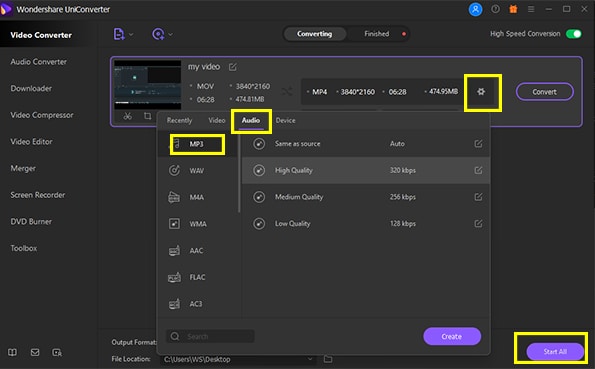Expand the Load DVD dropdown arrow
This screenshot has height=369, width=595.
170,35
